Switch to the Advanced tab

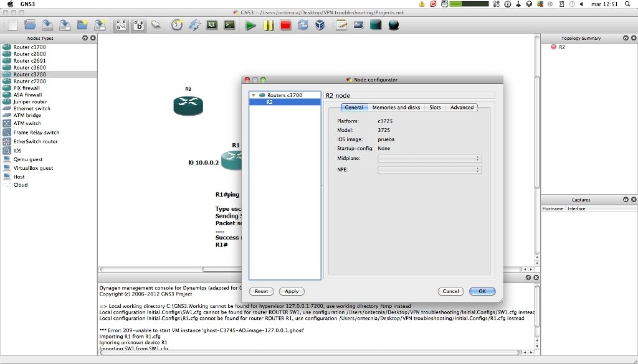coord(462,108)
